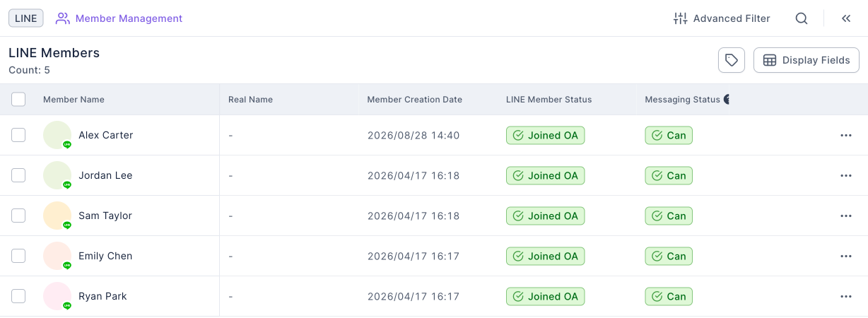Open more options for Ryan Park
Image resolution: width=868 pixels, height=318 pixels.
click(x=846, y=296)
